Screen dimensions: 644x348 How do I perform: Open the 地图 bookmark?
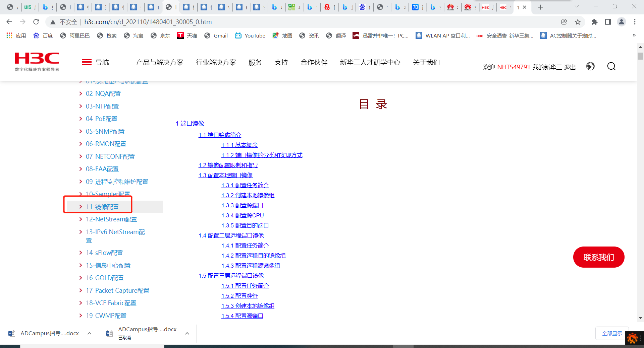click(x=282, y=36)
